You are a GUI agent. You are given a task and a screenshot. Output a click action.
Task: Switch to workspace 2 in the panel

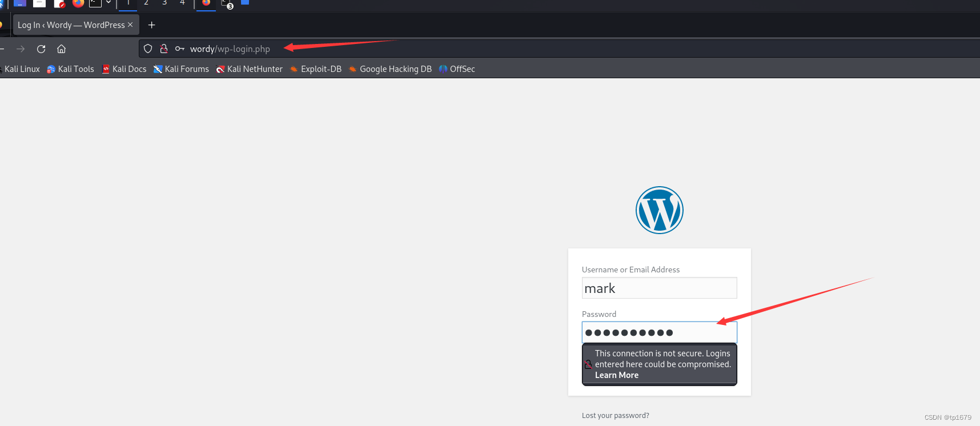click(x=146, y=3)
